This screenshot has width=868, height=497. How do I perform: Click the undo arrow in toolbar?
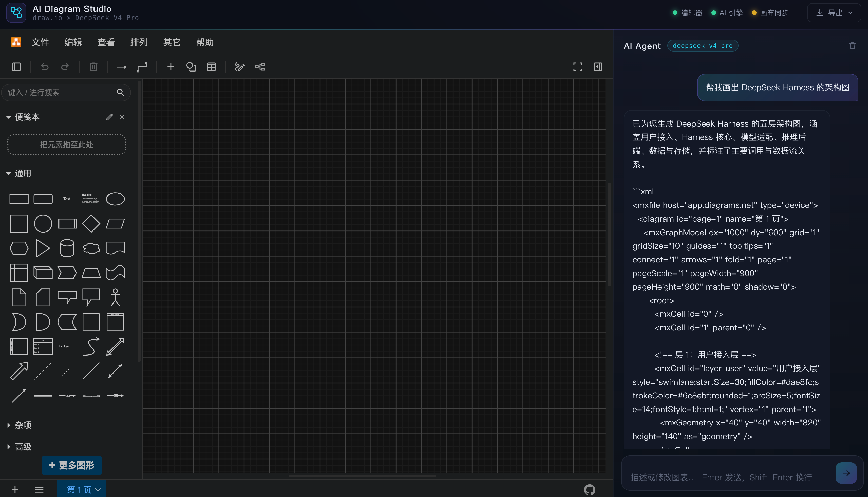tap(45, 67)
